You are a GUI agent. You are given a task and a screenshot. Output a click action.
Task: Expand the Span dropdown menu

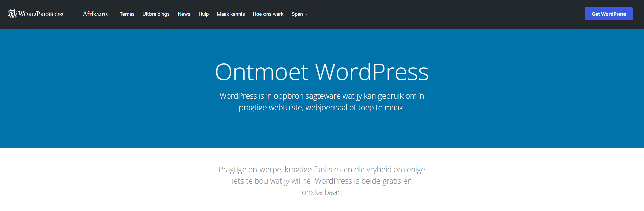pyautogui.click(x=300, y=14)
